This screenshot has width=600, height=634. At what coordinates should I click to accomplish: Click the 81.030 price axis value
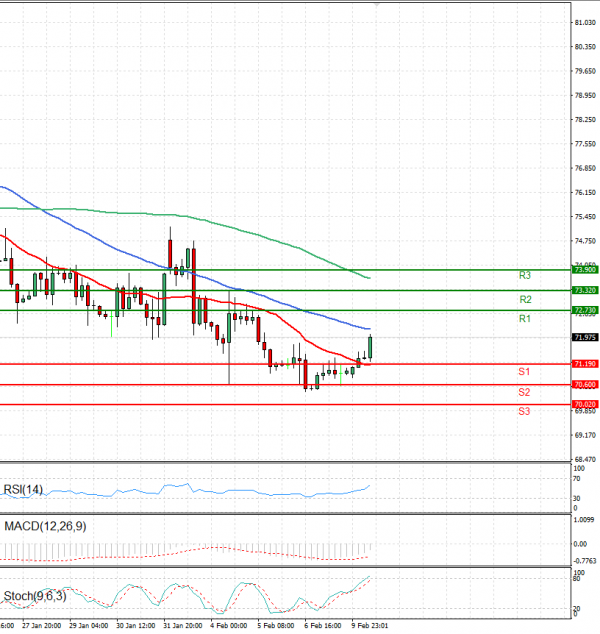click(x=585, y=23)
